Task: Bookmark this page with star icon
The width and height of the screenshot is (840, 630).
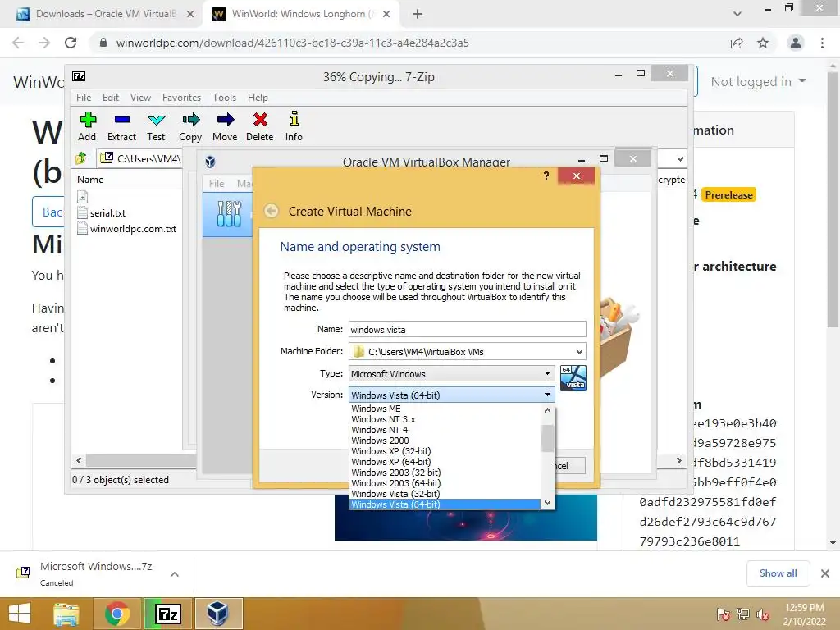Action: click(x=763, y=43)
